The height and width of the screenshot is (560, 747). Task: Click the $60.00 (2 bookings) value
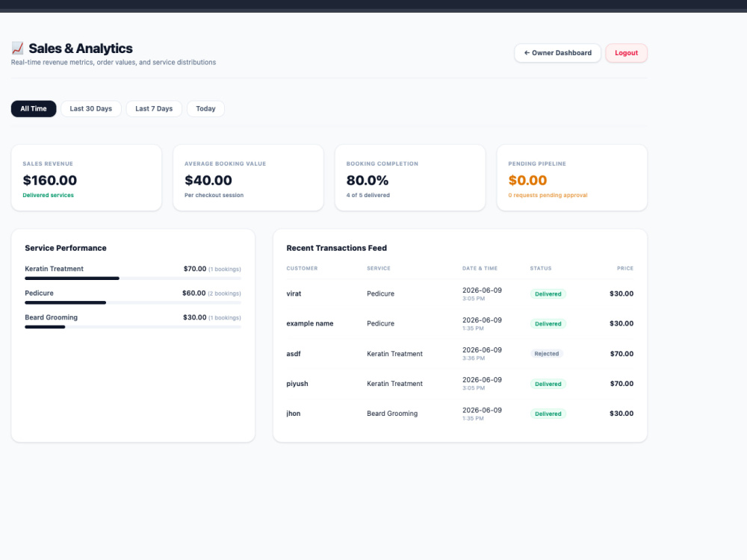pyautogui.click(x=211, y=293)
